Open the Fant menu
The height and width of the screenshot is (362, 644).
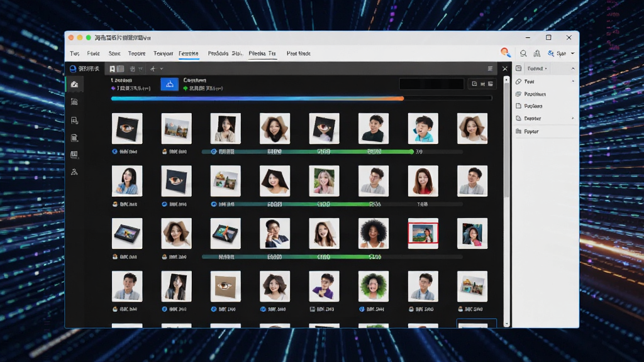click(93, 53)
